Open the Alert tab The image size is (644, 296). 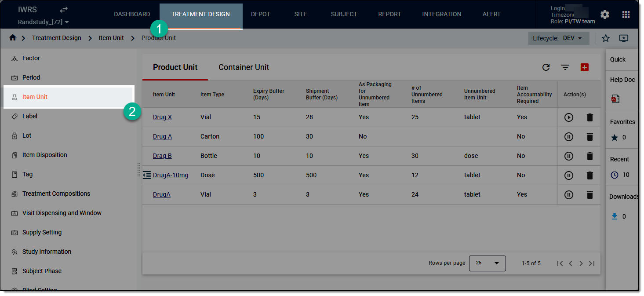tap(491, 15)
